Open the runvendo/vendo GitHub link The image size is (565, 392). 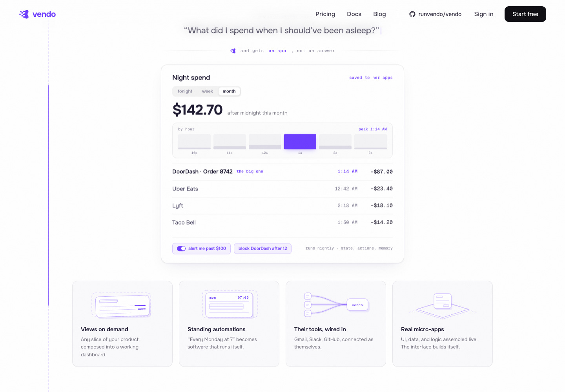(436, 14)
